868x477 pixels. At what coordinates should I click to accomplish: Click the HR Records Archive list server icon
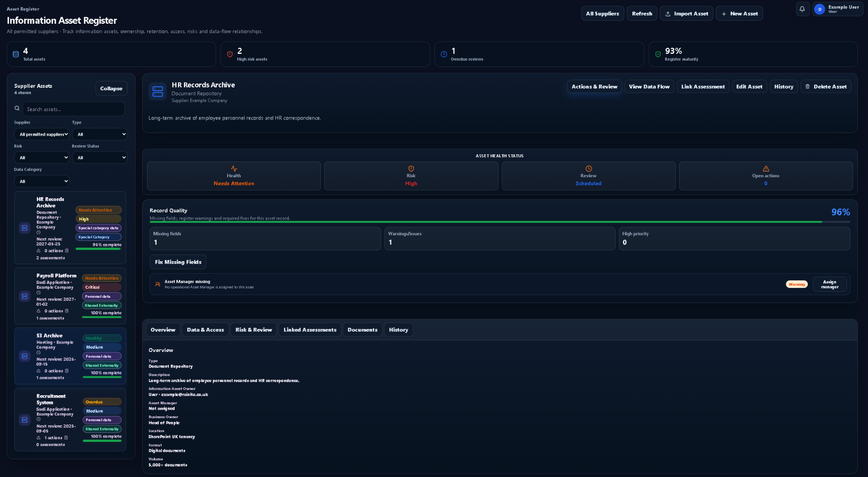click(25, 228)
